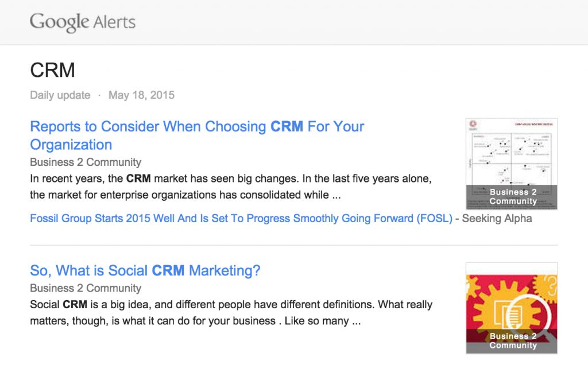Click the quadrant chart article thumbnail
The width and height of the screenshot is (588, 373).
click(512, 164)
